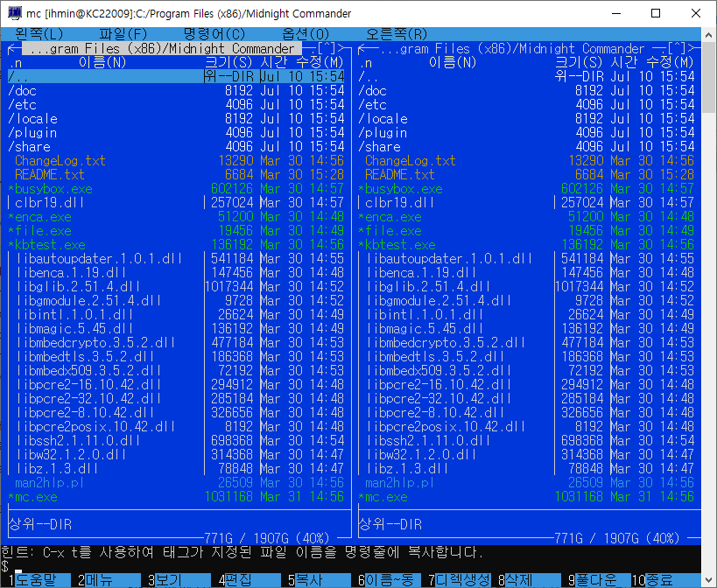Open the 오른쪽(R) menu
The width and height of the screenshot is (717, 588).
pos(397,34)
